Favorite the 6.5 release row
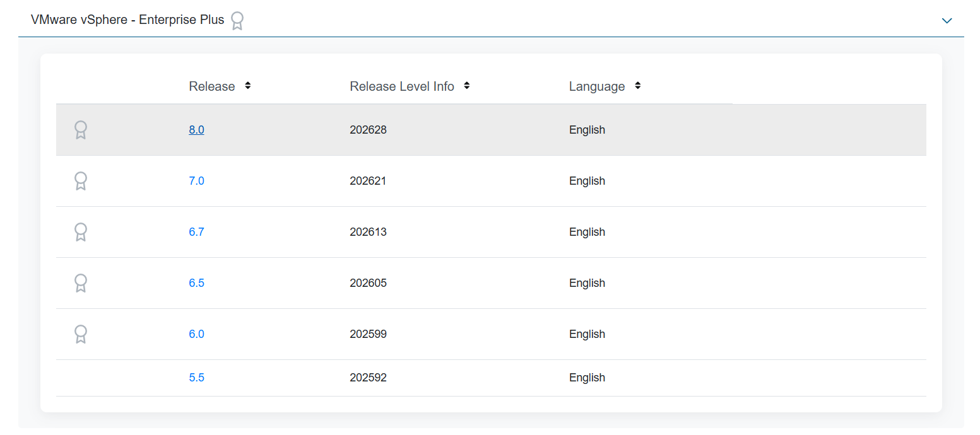980x435 pixels. 81,283
